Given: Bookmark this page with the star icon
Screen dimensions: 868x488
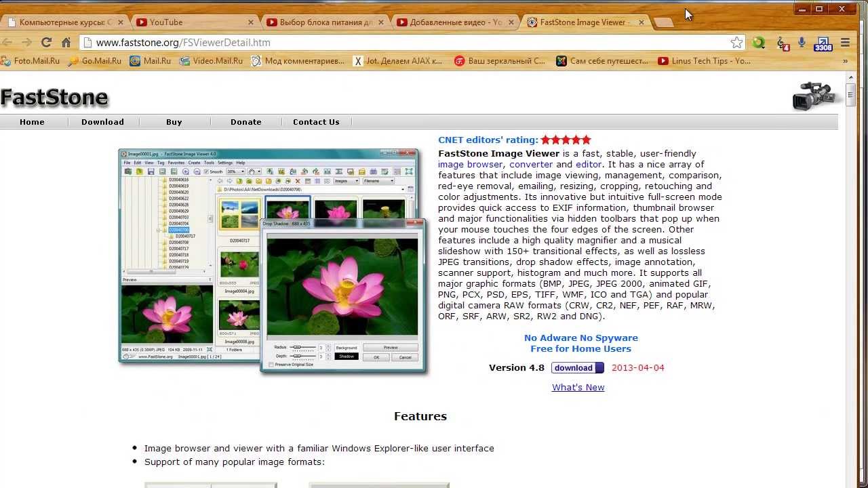Looking at the screenshot, I should tap(736, 42).
